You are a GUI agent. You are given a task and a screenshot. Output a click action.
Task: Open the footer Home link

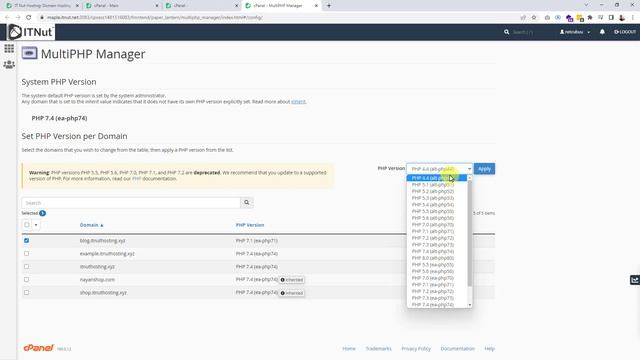[x=349, y=349]
